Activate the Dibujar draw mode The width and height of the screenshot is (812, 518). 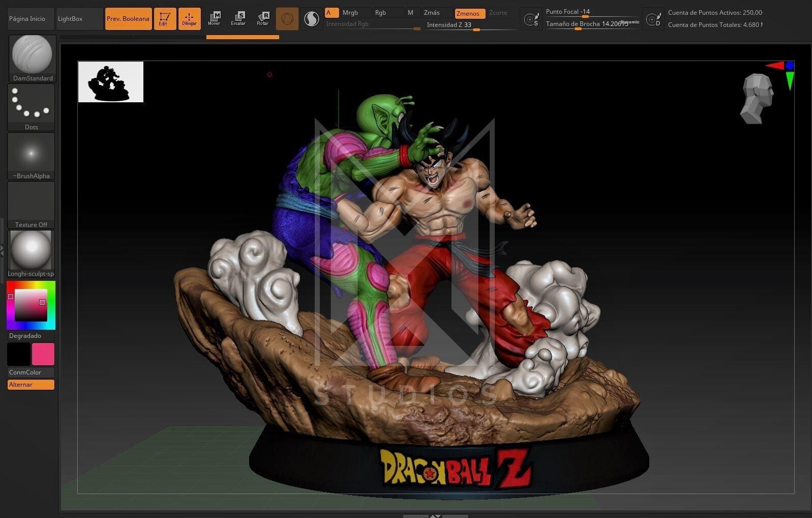click(189, 18)
